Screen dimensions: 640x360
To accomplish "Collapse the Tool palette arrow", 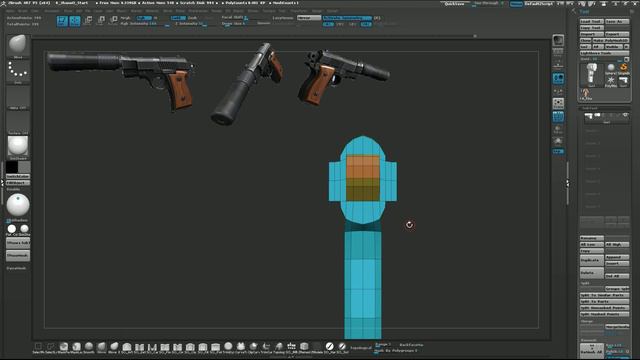I will click(574, 11).
